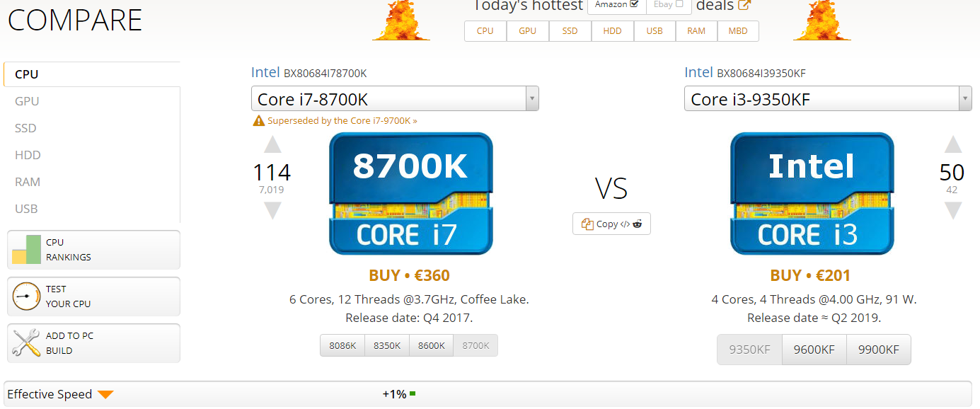
Task: Click the Intel brand link above i3-9350KF
Action: tap(698, 72)
